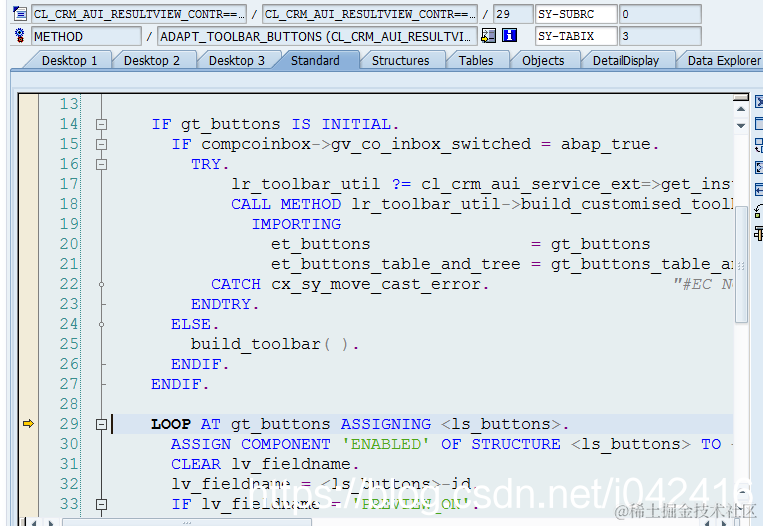The height and width of the screenshot is (526, 763).
Task: Click the line number field showing 29
Action: coord(513,14)
